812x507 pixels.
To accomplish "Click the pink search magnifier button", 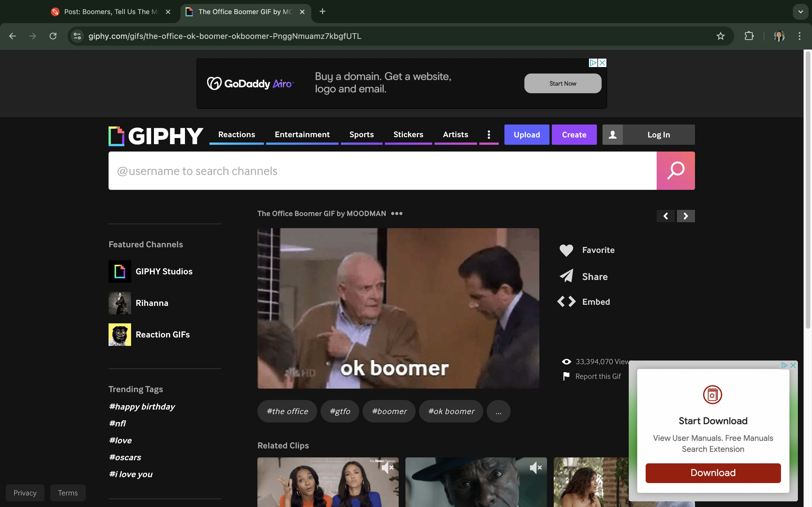I will click(x=675, y=171).
